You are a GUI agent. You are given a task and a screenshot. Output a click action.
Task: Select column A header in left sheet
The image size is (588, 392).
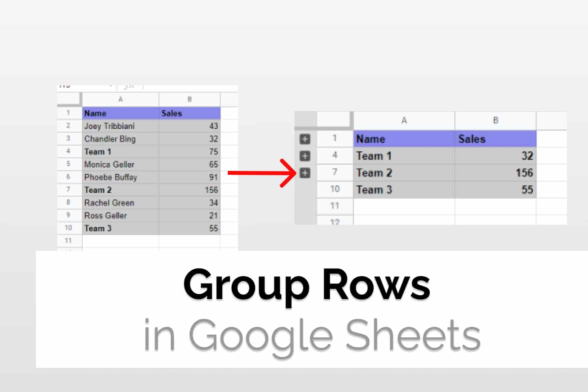(120, 100)
